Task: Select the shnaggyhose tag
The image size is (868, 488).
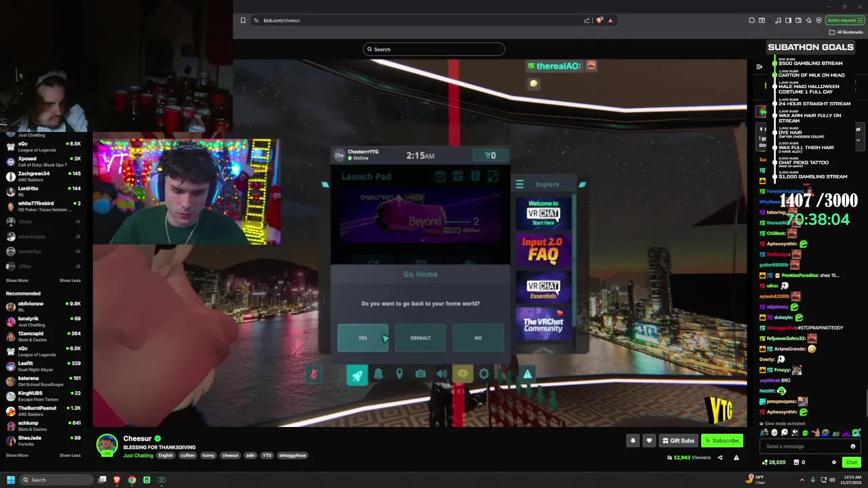Action: click(x=293, y=455)
